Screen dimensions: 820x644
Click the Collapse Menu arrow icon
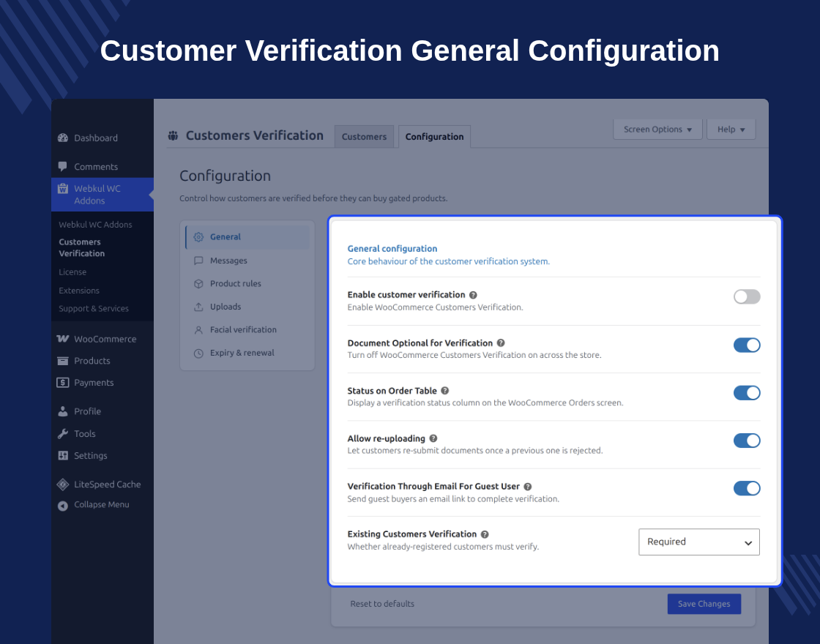[63, 506]
